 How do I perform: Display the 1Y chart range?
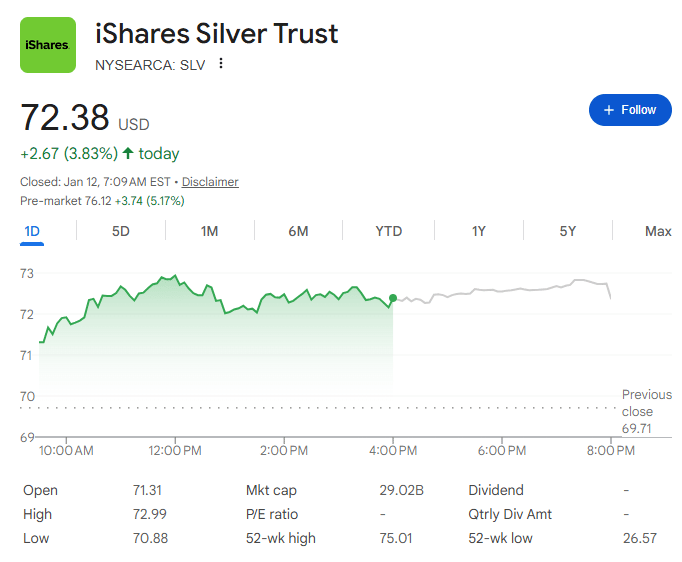[x=479, y=231]
